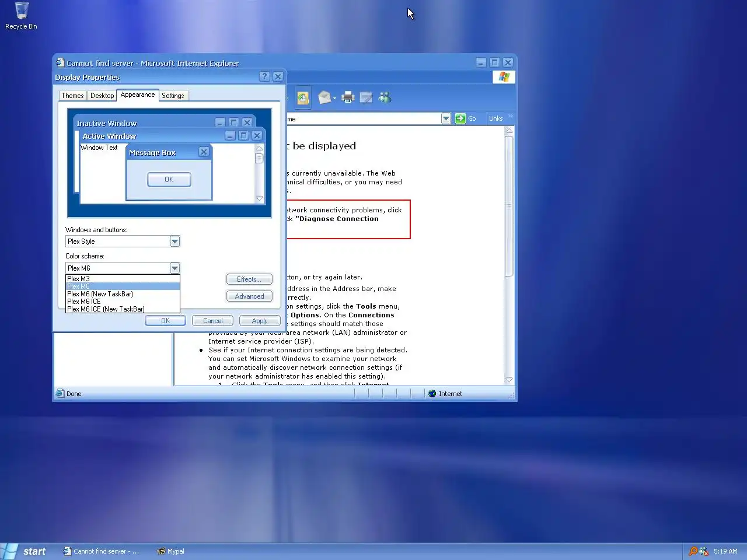Collapse the Color scheme dropdown arrow

[174, 268]
